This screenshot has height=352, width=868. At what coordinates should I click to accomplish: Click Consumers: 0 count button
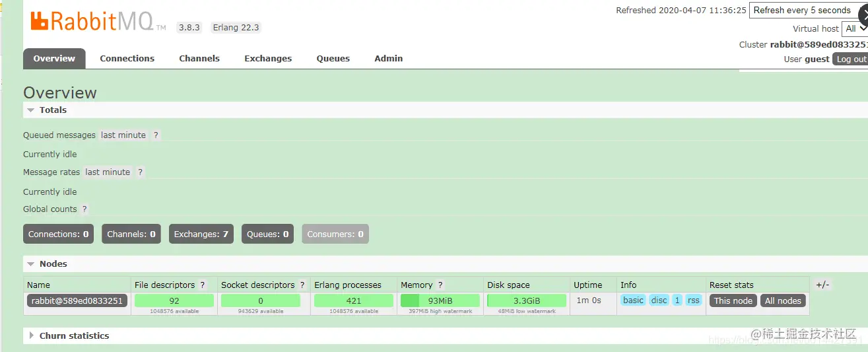tap(335, 234)
